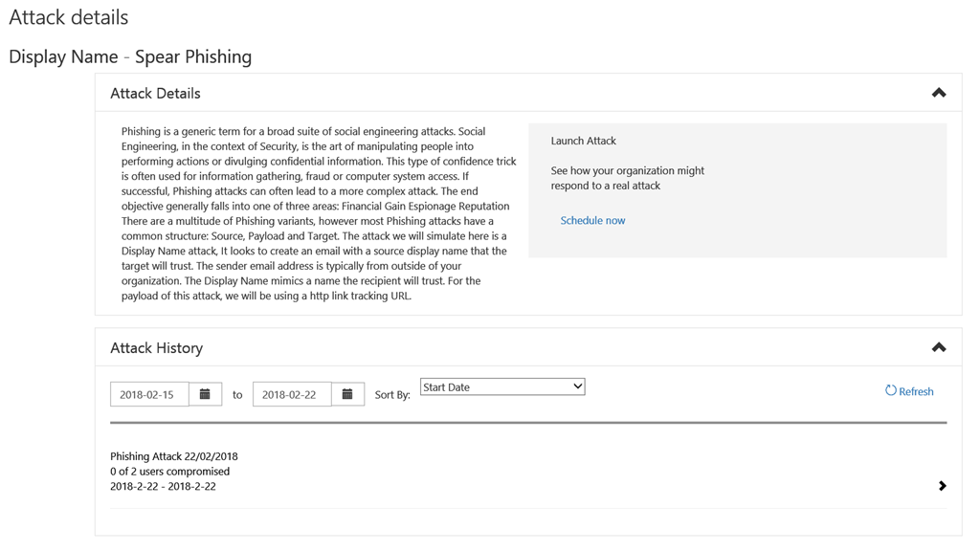The height and width of the screenshot is (551, 980).
Task: Click the Attack details page title
Action: pos(68,17)
